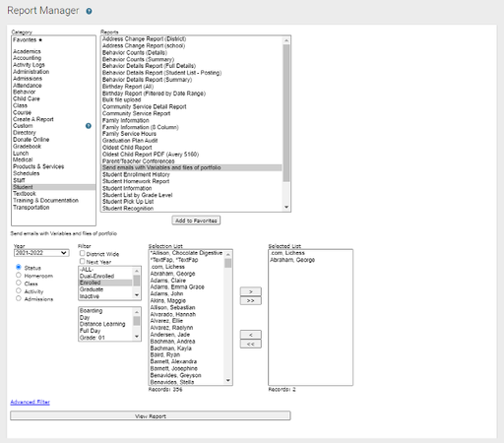504x443 pixels.
Task: Select the Homeroom radio button
Action: (19, 276)
